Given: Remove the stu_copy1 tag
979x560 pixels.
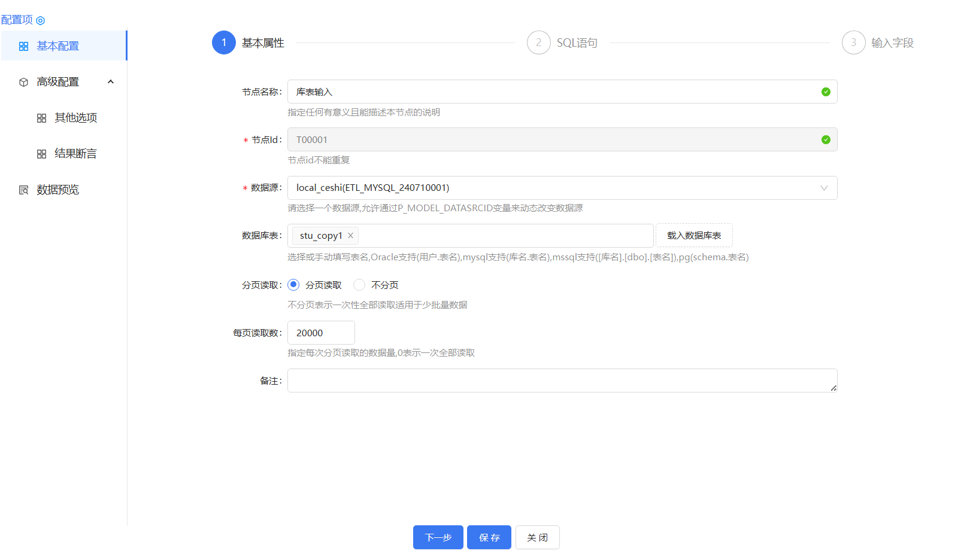Looking at the screenshot, I should [350, 236].
